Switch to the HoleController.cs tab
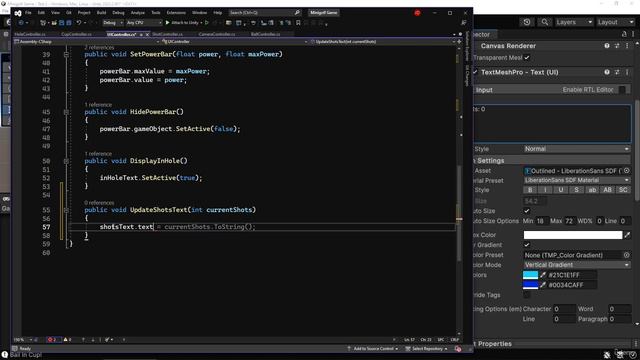 point(30,34)
